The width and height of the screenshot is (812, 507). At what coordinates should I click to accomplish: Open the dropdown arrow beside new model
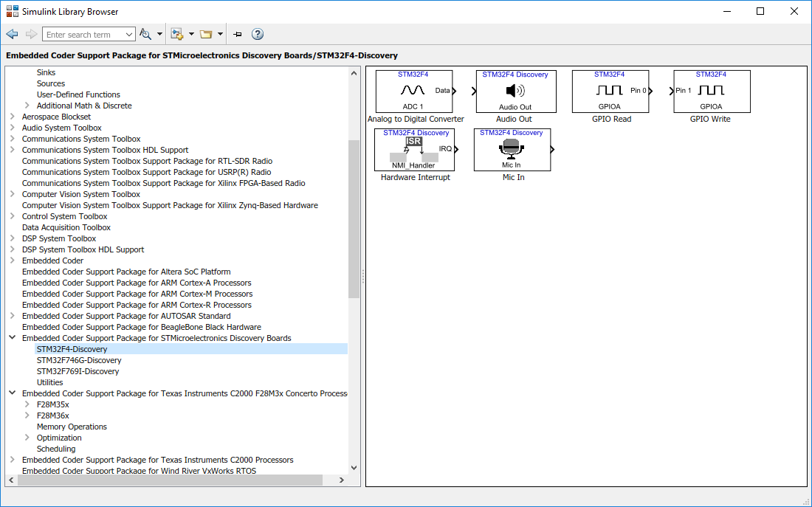click(191, 34)
